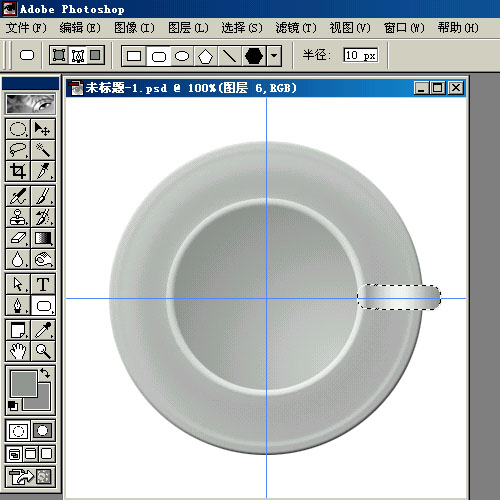The image size is (500, 500).
Task: Select the Sponge tool
Action: point(43,259)
